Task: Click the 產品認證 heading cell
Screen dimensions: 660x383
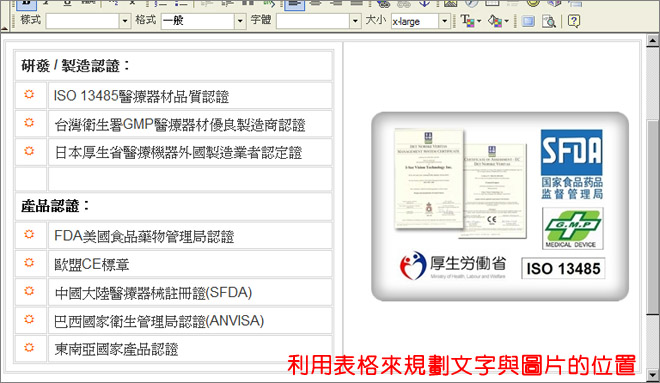Action: [x=173, y=206]
